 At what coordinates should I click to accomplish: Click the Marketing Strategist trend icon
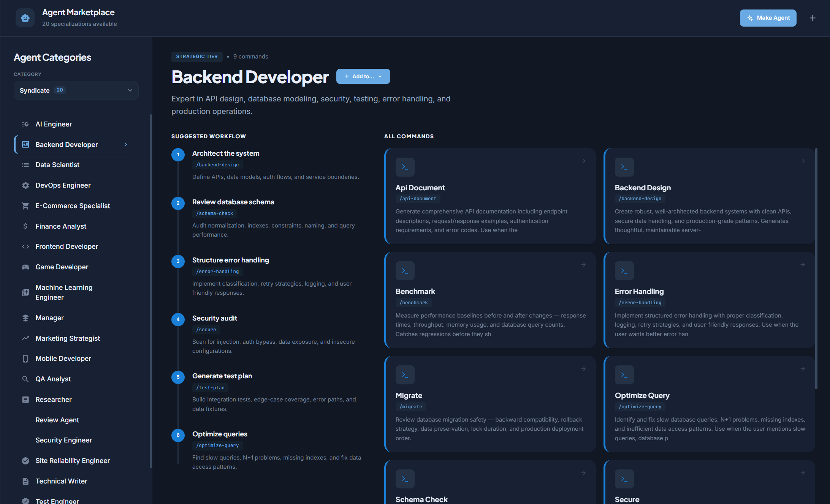point(25,338)
